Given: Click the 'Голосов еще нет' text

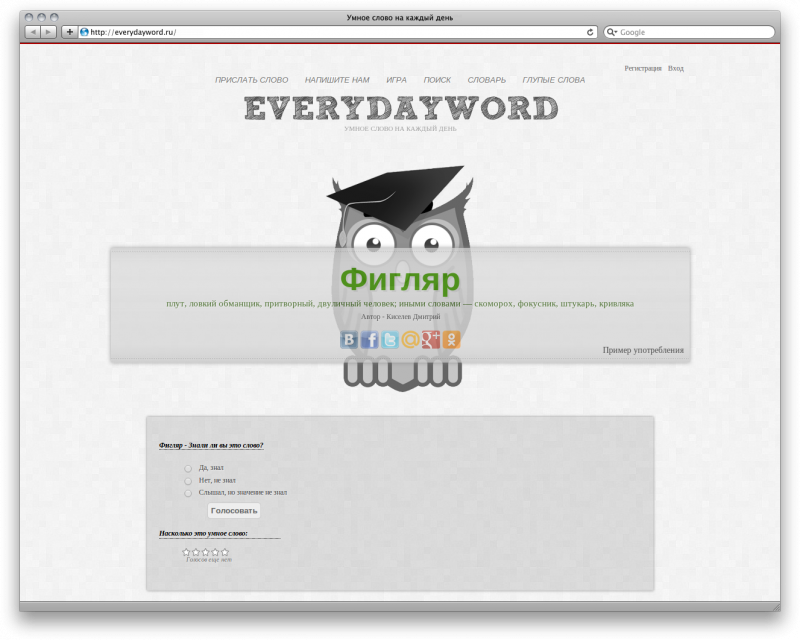Looking at the screenshot, I should coord(209,560).
